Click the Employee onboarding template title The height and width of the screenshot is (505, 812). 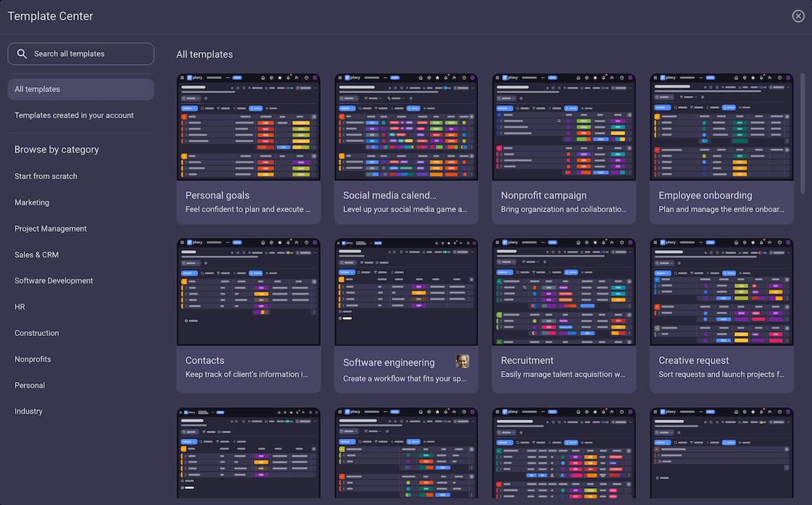[705, 195]
